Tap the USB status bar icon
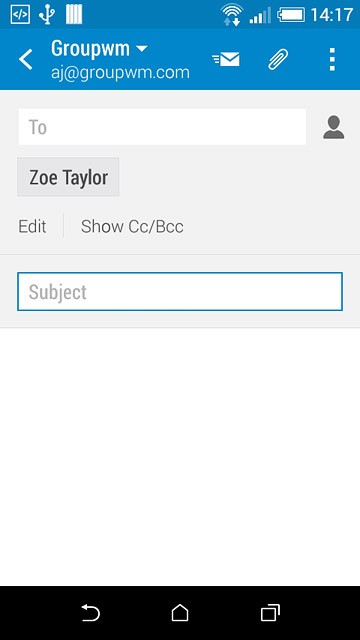This screenshot has height=640, width=360. [x=47, y=15]
